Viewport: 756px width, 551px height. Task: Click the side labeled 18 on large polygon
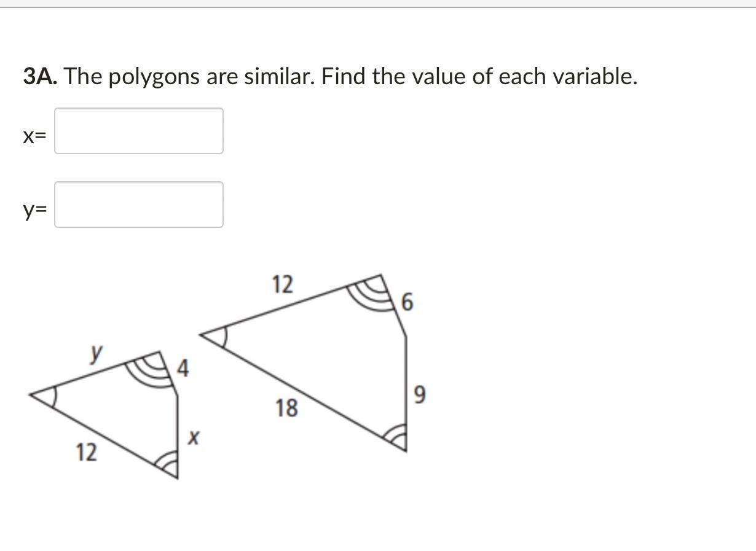click(x=286, y=407)
